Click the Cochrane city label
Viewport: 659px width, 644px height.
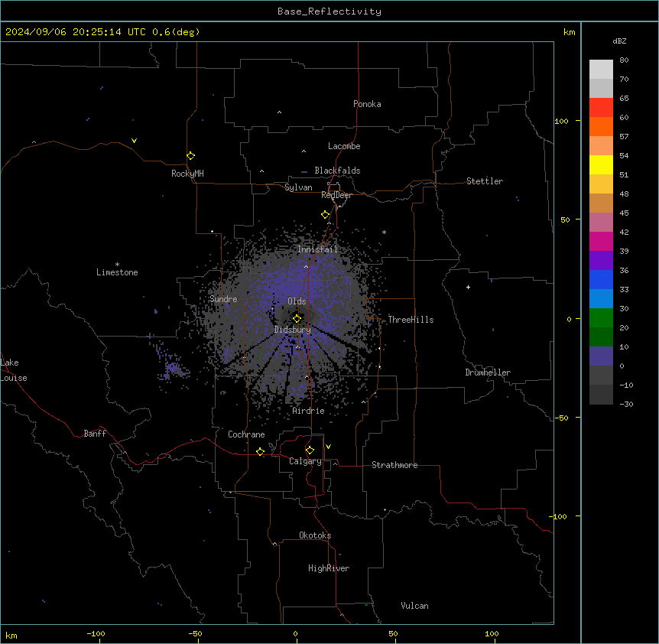click(x=246, y=434)
